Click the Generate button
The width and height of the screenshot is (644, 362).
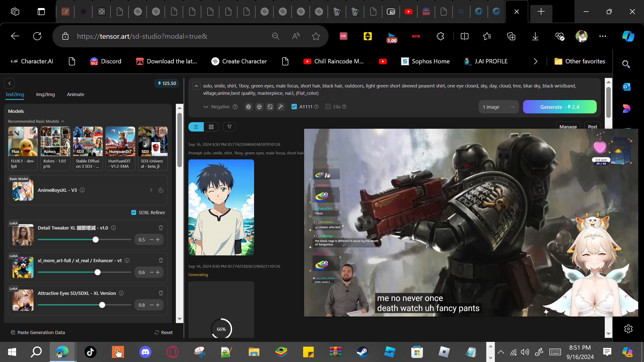(560, 107)
